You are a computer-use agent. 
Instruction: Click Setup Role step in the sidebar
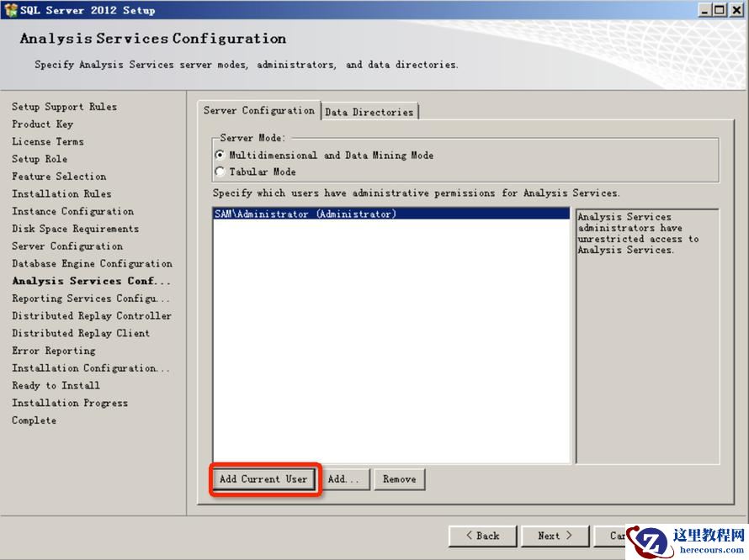(x=40, y=159)
